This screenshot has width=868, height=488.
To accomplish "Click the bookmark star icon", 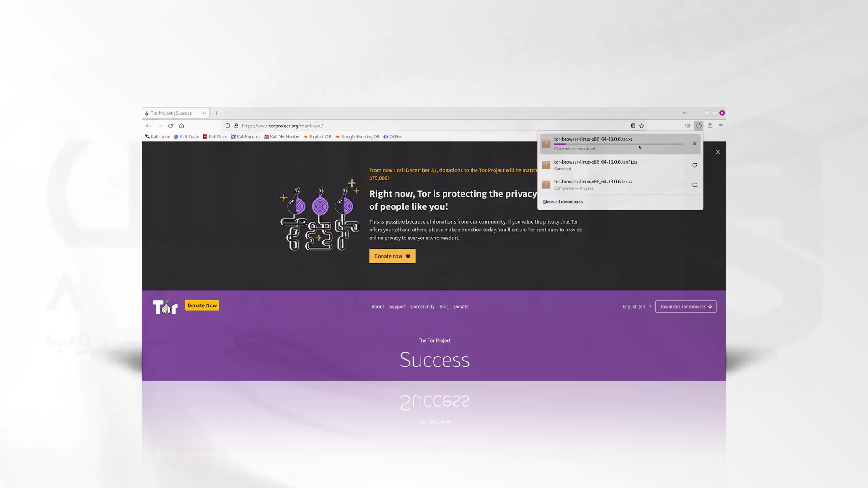I will (642, 126).
